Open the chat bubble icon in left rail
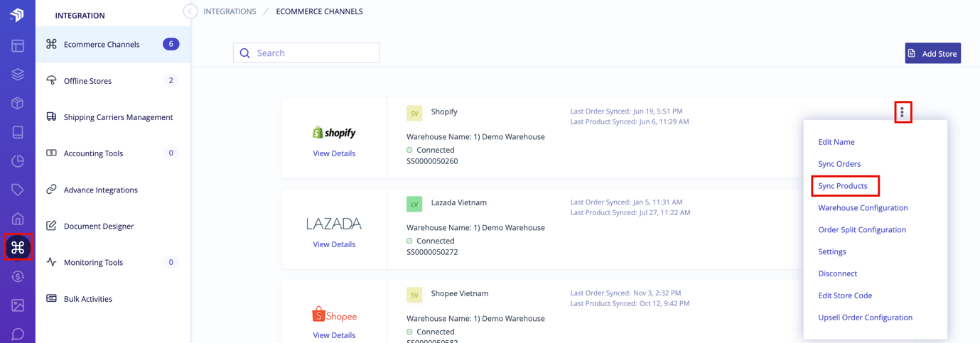The height and width of the screenshot is (343, 980). pos(18,334)
